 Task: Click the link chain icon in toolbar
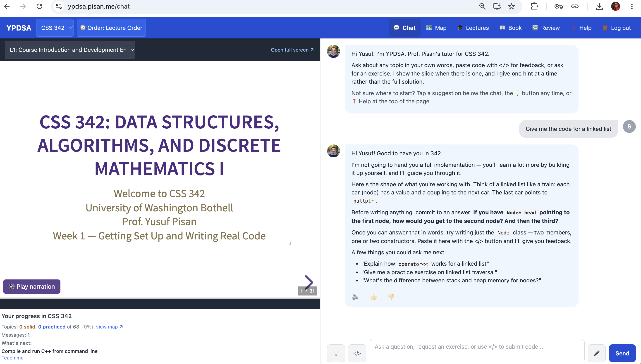click(575, 6)
